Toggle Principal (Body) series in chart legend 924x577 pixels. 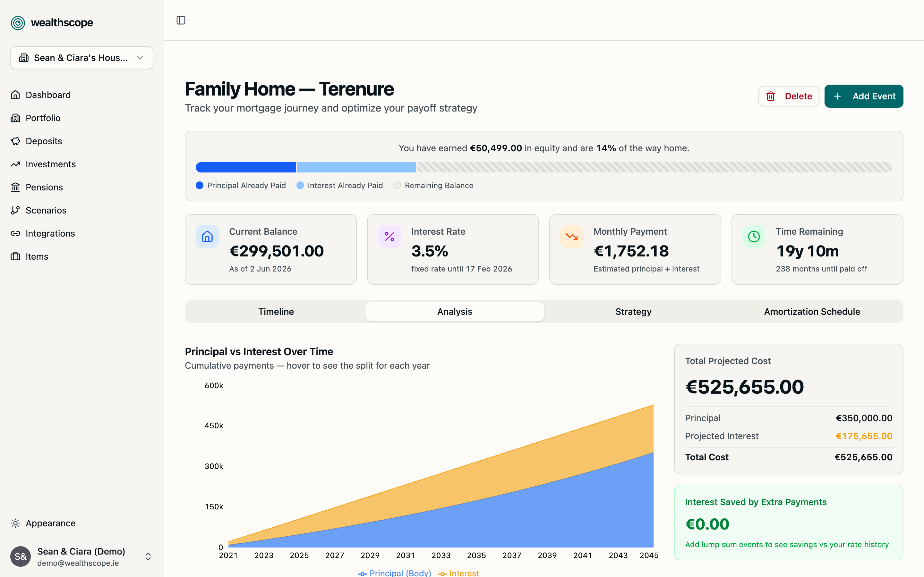(x=394, y=573)
